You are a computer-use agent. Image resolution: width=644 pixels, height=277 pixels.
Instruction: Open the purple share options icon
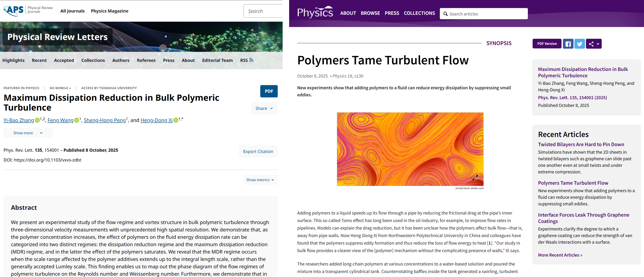click(594, 44)
